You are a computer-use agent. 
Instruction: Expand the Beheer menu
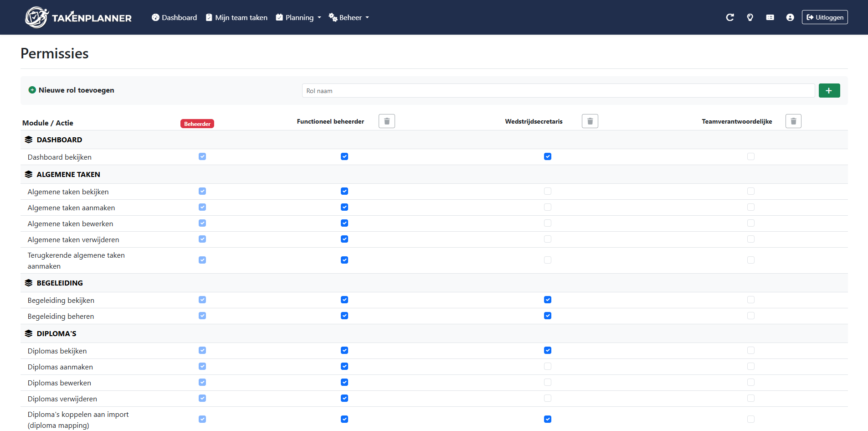coord(349,17)
